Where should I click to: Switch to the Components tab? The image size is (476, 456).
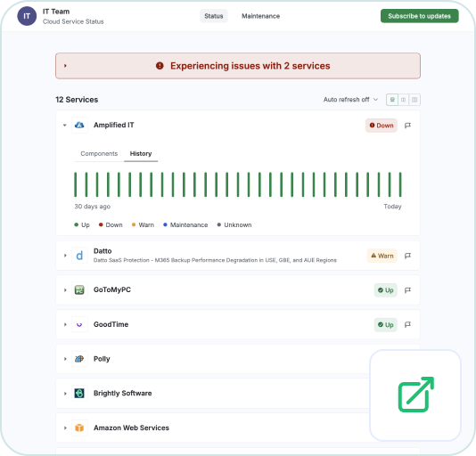99,153
